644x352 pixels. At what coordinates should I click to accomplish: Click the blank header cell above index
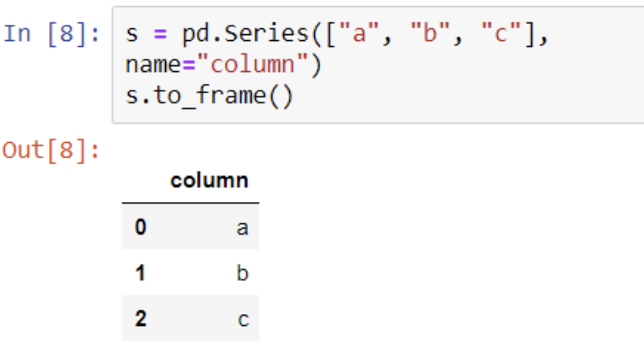140,181
